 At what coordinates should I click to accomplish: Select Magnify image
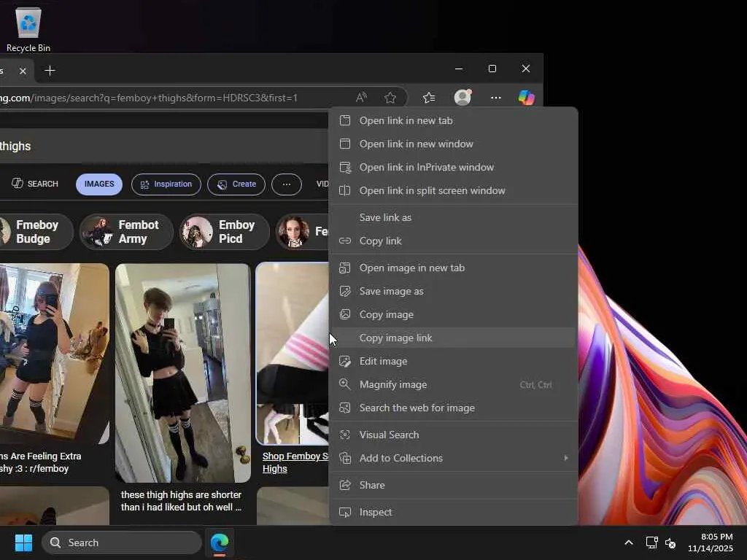coord(453,384)
